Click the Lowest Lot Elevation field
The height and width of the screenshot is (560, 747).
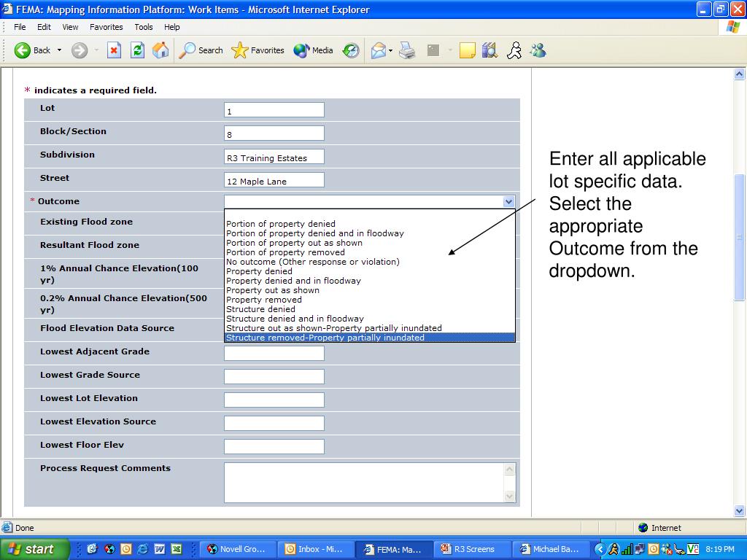pos(274,400)
